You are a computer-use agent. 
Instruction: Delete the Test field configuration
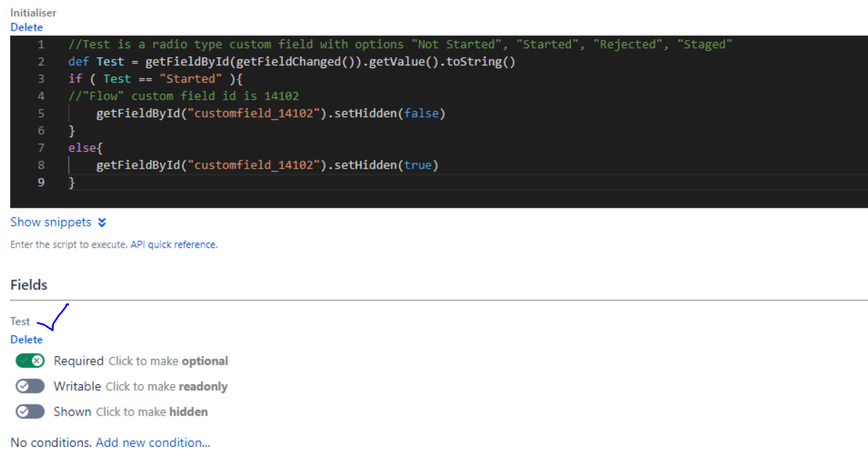26,339
